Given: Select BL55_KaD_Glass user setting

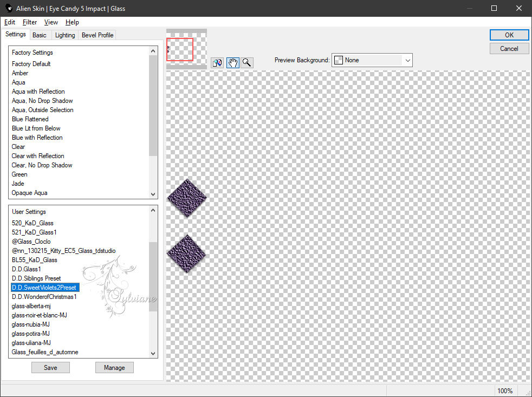Looking at the screenshot, I should (34, 259).
